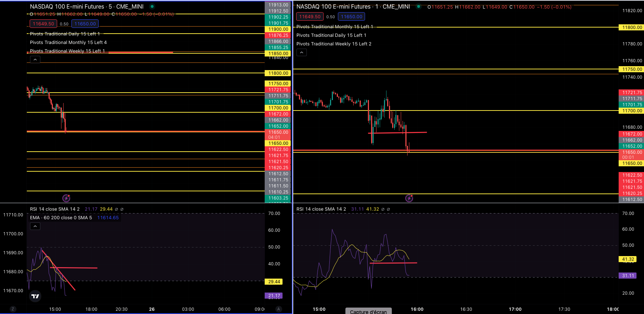Click the 0.50 spread value on 1-minute chart
The width and height of the screenshot is (644, 314).
(331, 17)
